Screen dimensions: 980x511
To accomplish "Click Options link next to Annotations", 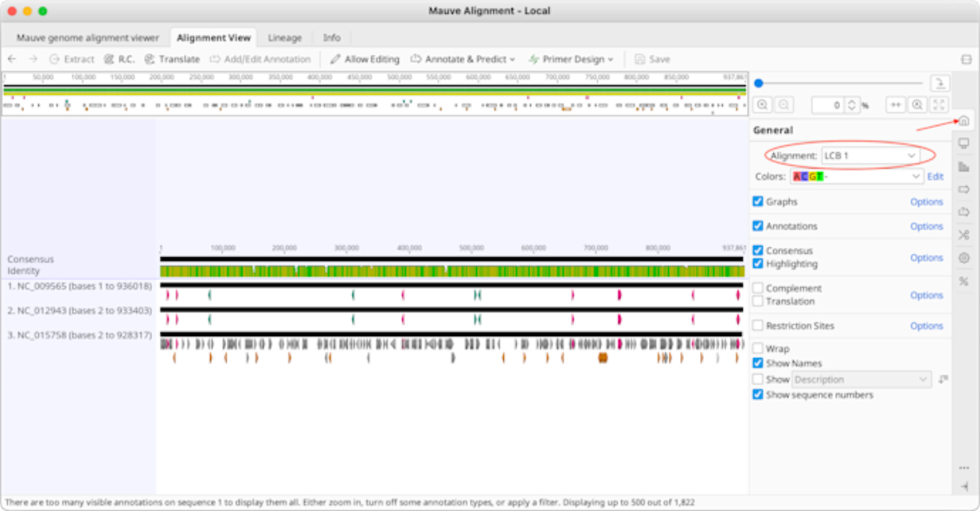I will (926, 226).
